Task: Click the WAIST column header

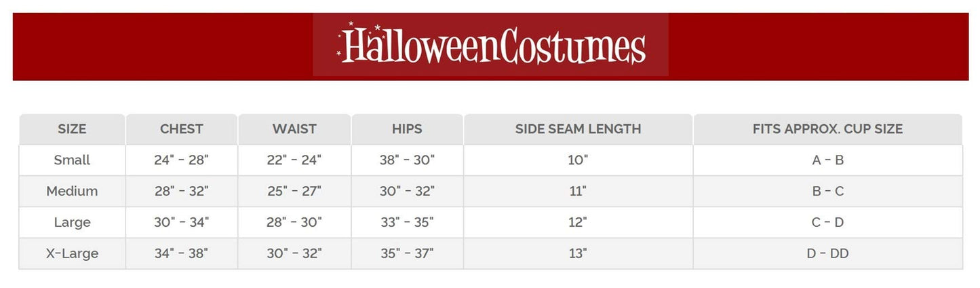Action: (294, 129)
